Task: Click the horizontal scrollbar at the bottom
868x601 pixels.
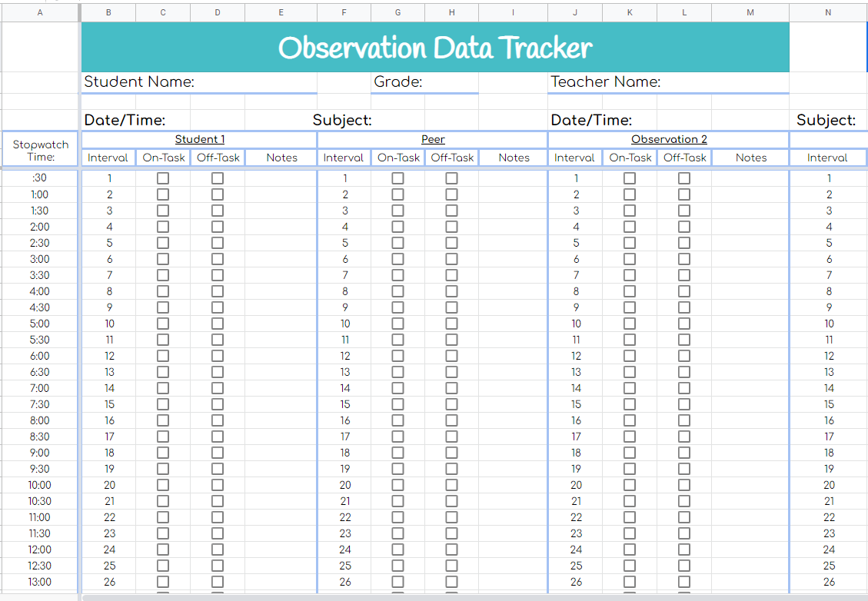Action: (475, 598)
